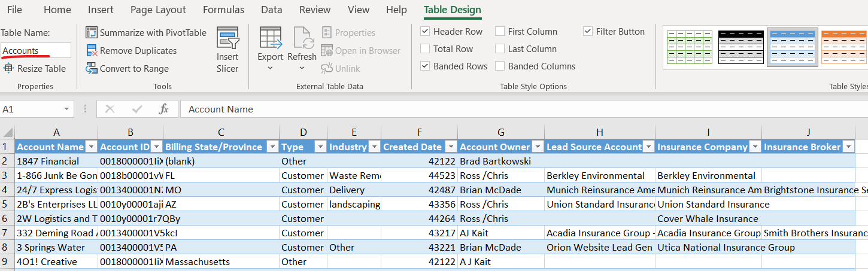
Task: Enable the Last Column checkbox
Action: pos(500,49)
